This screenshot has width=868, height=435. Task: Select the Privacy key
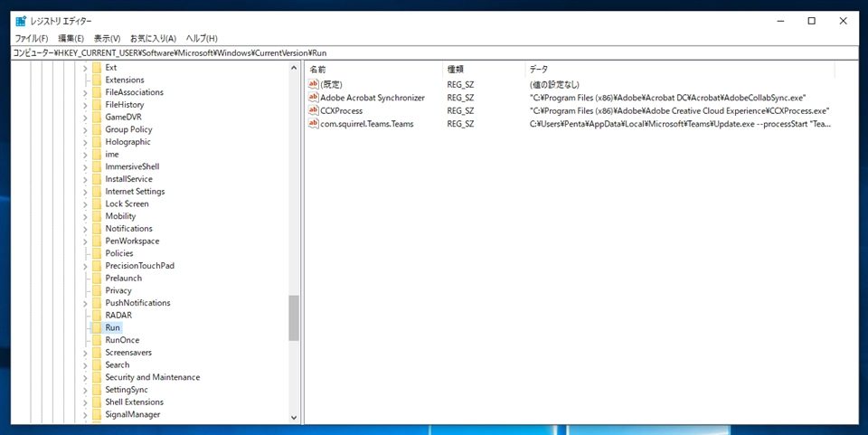coord(118,290)
